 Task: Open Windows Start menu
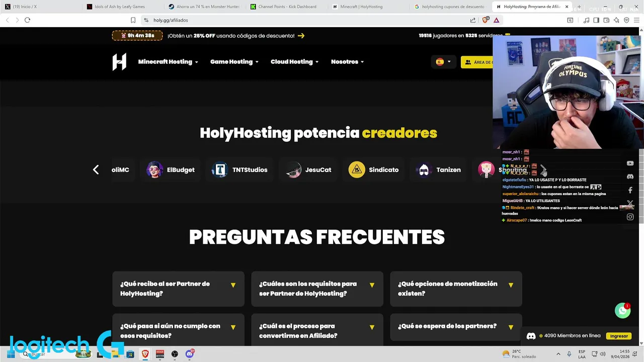tap(10, 354)
